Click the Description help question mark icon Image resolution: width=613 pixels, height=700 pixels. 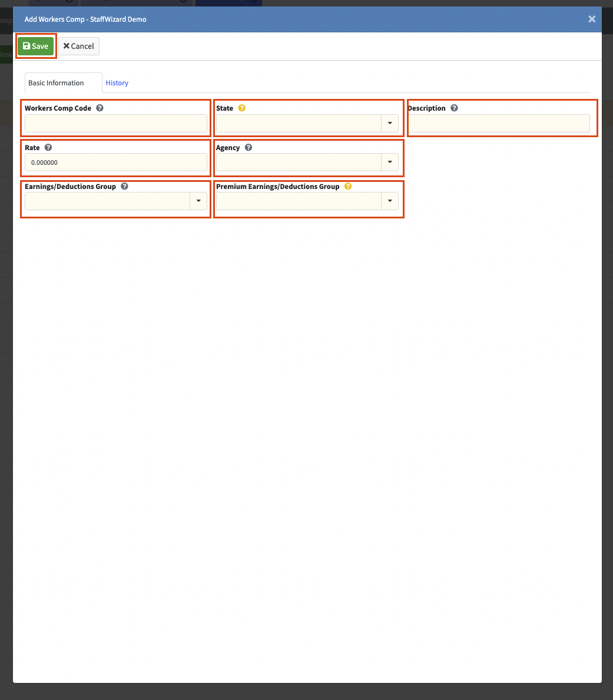coord(454,108)
